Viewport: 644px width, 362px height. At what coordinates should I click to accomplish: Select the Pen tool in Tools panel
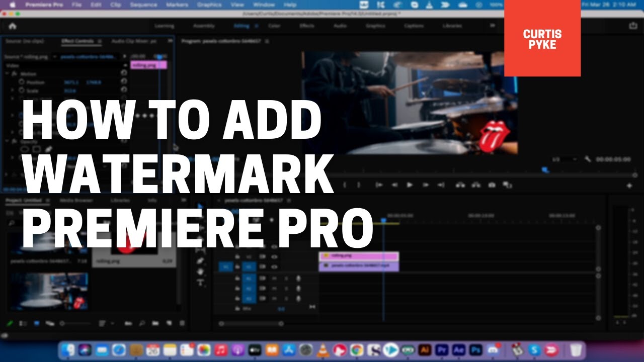(200, 261)
